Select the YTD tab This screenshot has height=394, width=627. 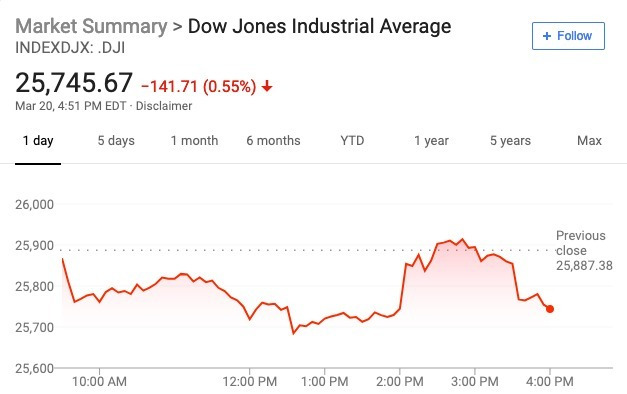(352, 141)
